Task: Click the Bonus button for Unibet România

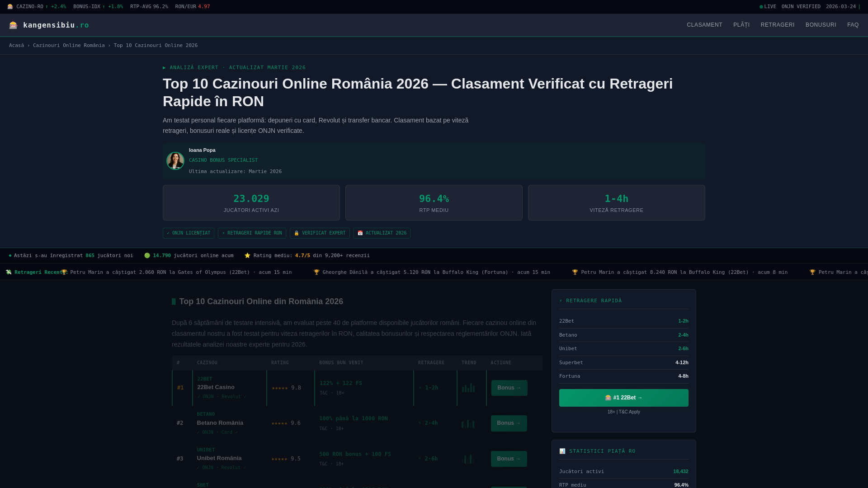Action: pyautogui.click(x=509, y=459)
